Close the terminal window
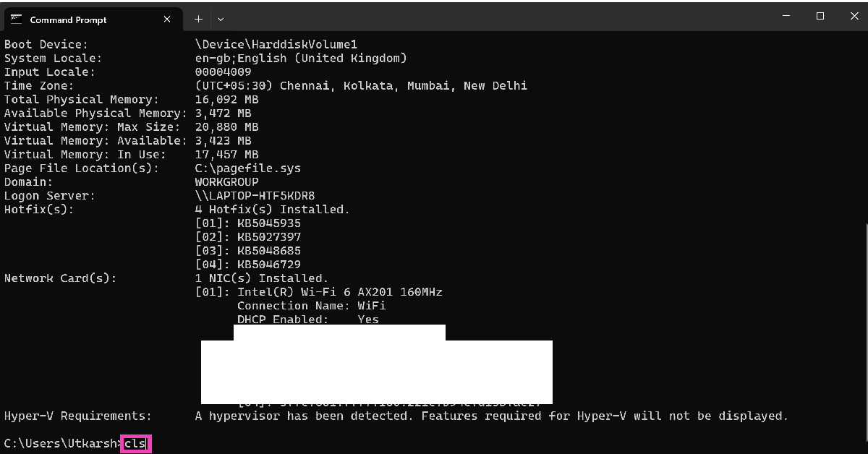The width and height of the screenshot is (868, 454). point(852,16)
